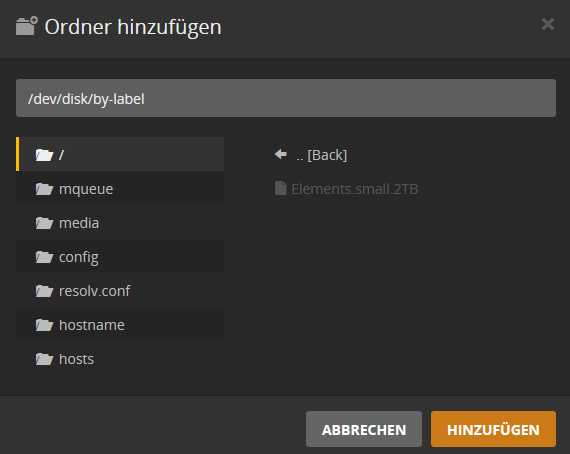570x454 pixels.
Task: Click the folder icon beside config
Action: [44, 257]
